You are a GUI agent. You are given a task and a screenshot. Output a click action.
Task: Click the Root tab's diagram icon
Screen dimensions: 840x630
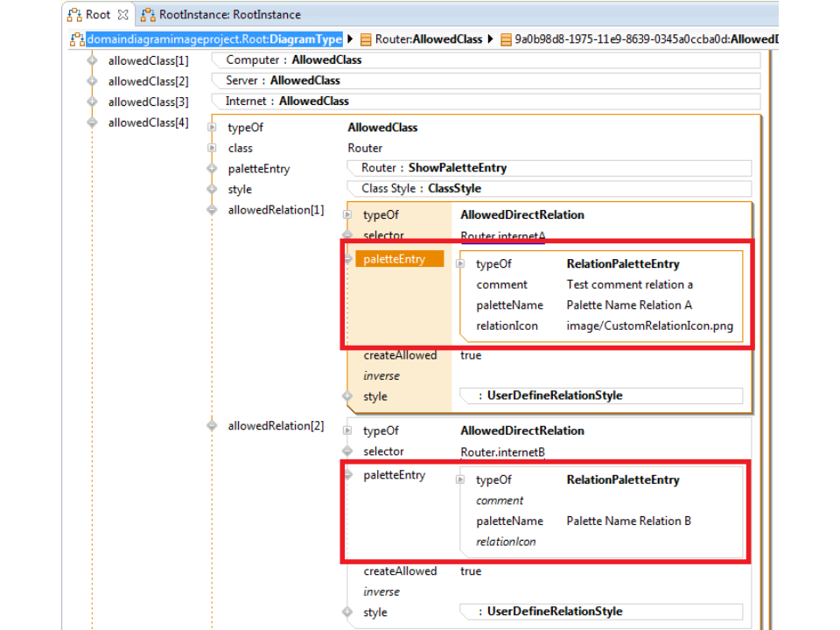point(75,15)
